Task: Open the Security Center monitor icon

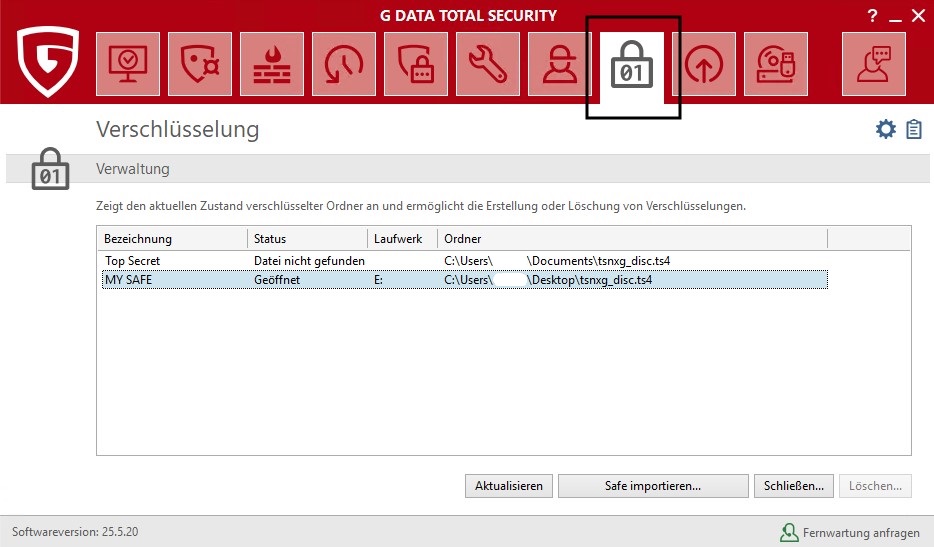Action: pyautogui.click(x=128, y=64)
